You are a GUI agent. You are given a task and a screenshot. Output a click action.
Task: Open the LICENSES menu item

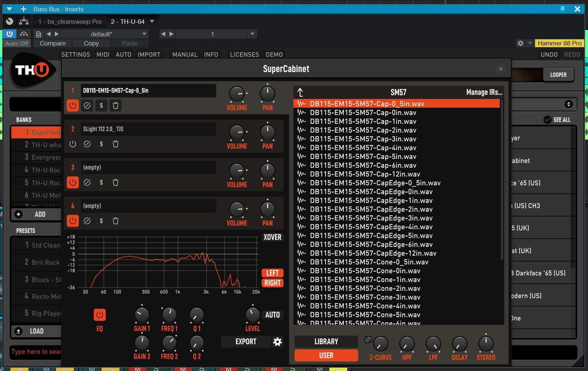point(244,55)
